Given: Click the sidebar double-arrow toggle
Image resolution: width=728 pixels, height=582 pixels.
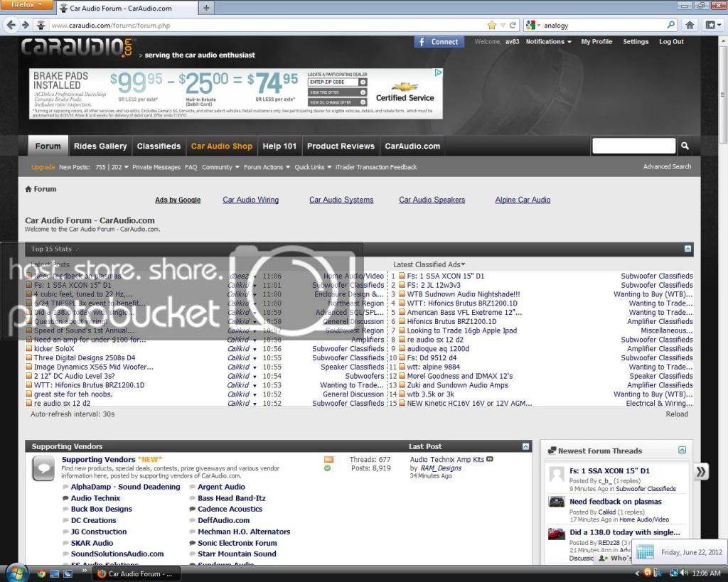Looking at the screenshot, I should tap(701, 472).
